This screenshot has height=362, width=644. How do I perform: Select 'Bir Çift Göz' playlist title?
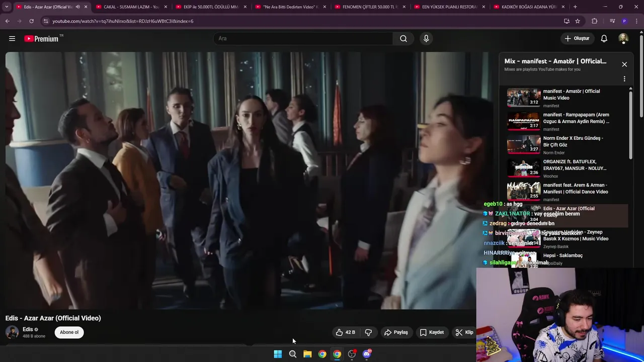click(x=555, y=145)
